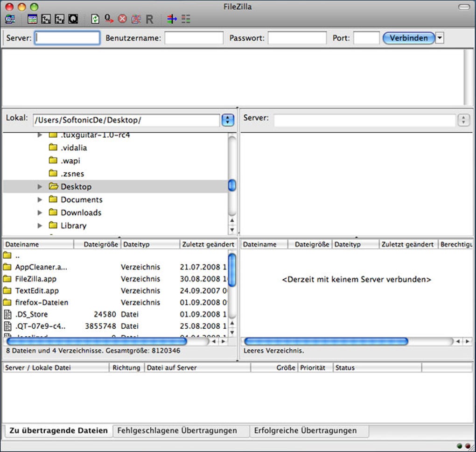Click the process queue icon
Screen dimensions: 476x452
[x=109, y=19]
